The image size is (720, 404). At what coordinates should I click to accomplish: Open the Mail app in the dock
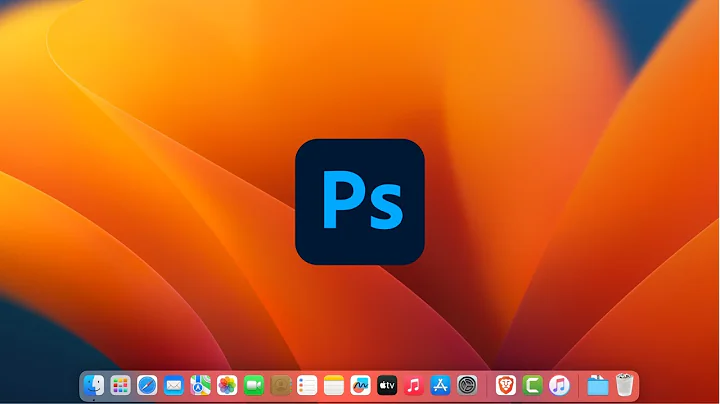174,385
